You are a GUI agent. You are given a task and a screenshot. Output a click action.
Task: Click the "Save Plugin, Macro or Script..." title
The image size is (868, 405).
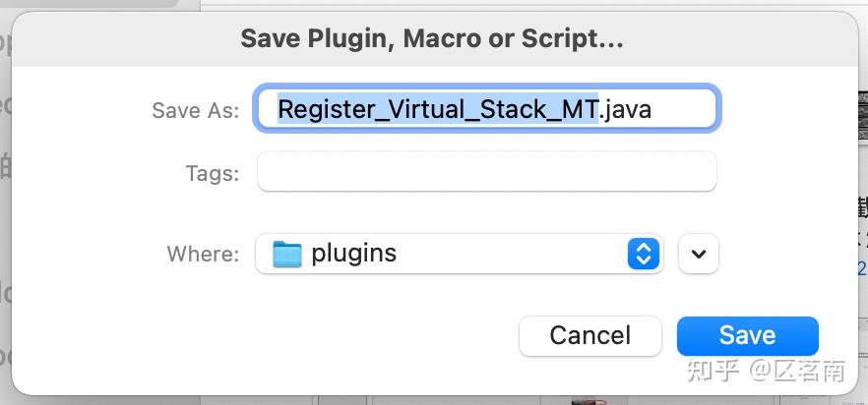pyautogui.click(x=432, y=39)
